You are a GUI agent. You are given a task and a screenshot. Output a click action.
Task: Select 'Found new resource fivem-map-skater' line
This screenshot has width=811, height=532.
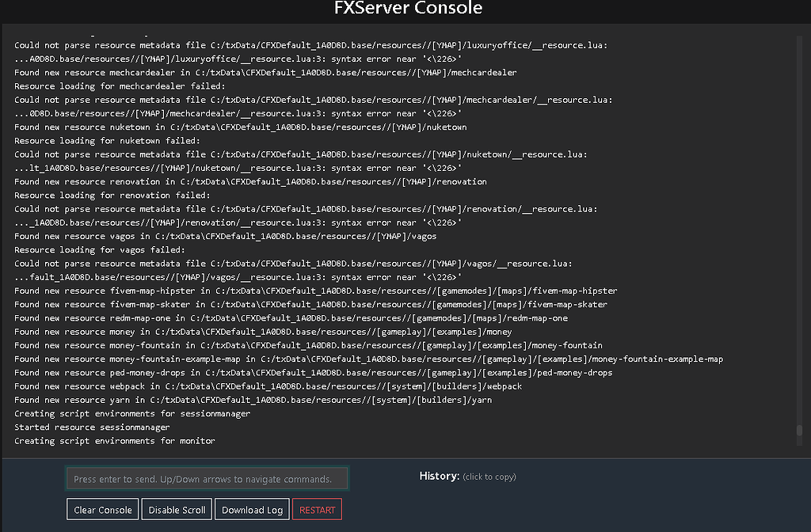(x=310, y=305)
